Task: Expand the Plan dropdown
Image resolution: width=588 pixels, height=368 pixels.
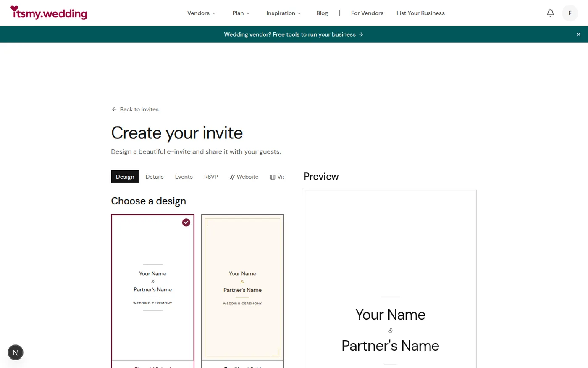Action: point(240,13)
